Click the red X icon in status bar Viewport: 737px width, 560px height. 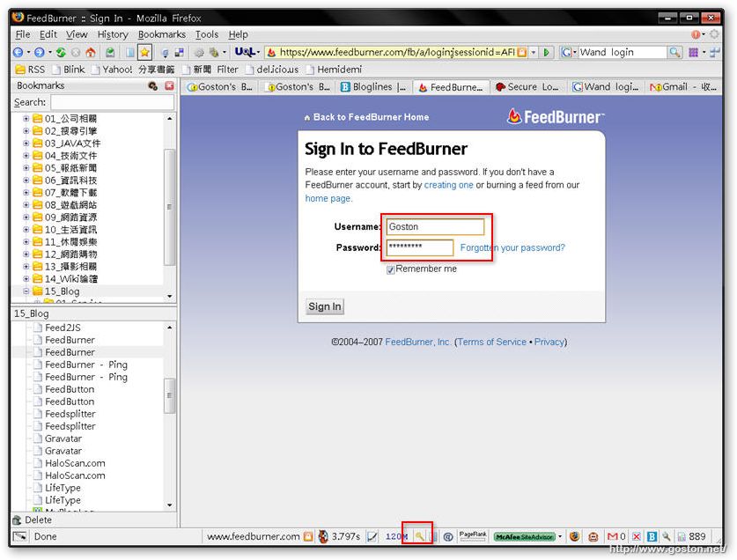pyautogui.click(x=637, y=536)
